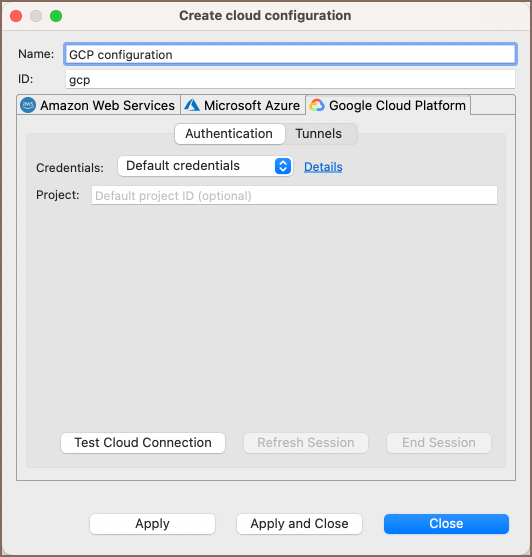Click the Google Cloud Platform cloud icon
The image size is (532, 557).
pos(317,105)
